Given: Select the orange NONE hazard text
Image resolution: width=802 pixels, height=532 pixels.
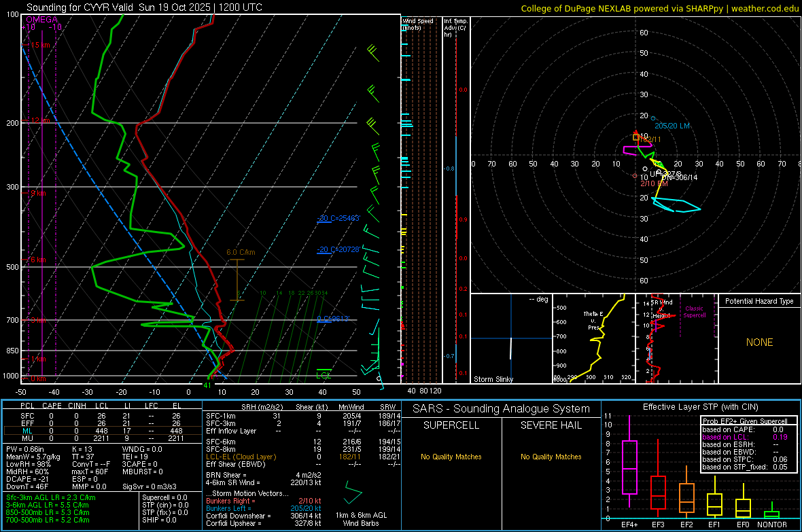Looking at the screenshot, I should point(759,342).
